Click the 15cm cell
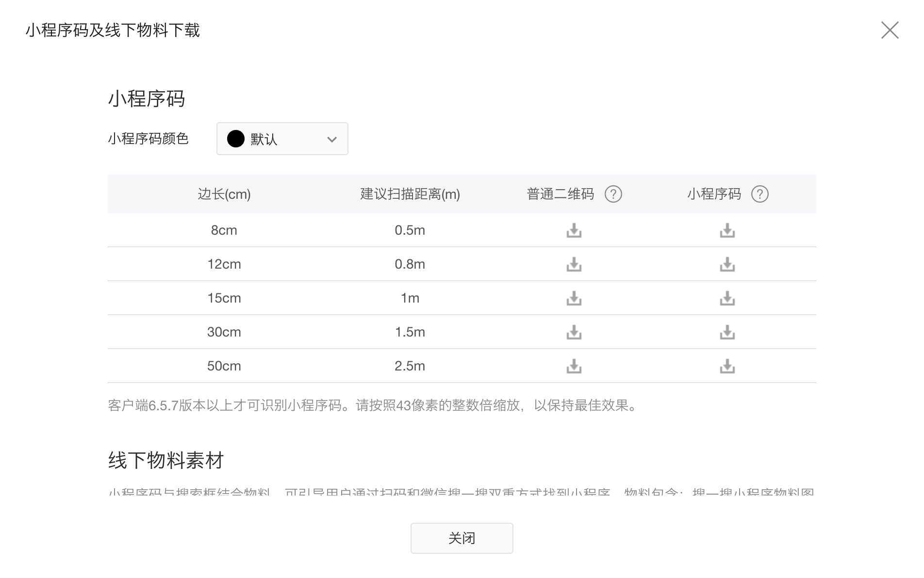This screenshot has height=578, width=924. click(x=224, y=298)
